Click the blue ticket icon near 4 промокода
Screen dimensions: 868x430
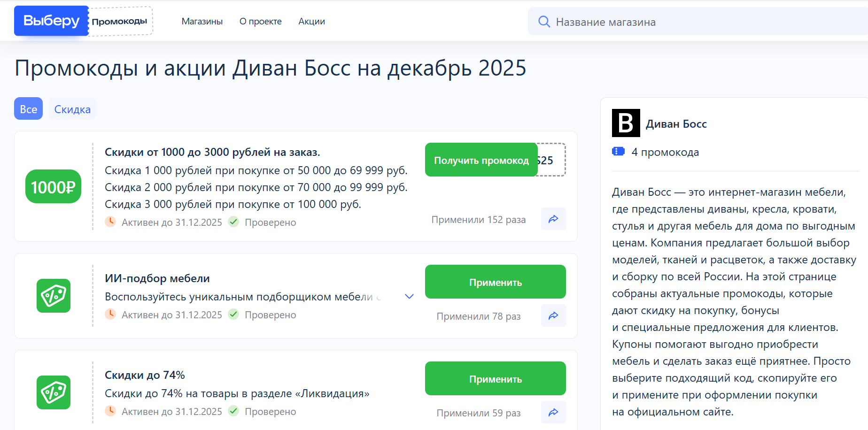(619, 151)
